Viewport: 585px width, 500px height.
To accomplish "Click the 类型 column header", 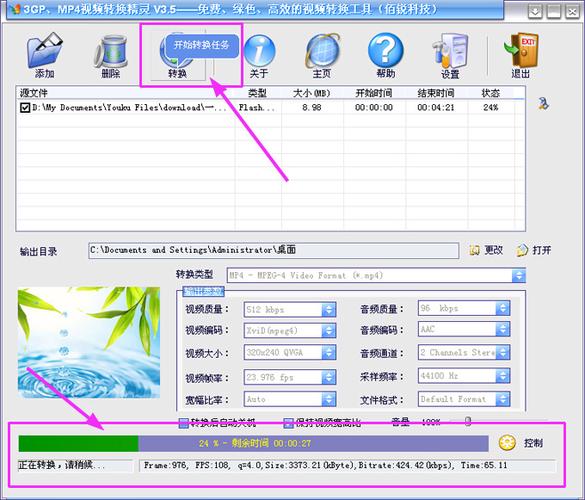I will coord(258,93).
